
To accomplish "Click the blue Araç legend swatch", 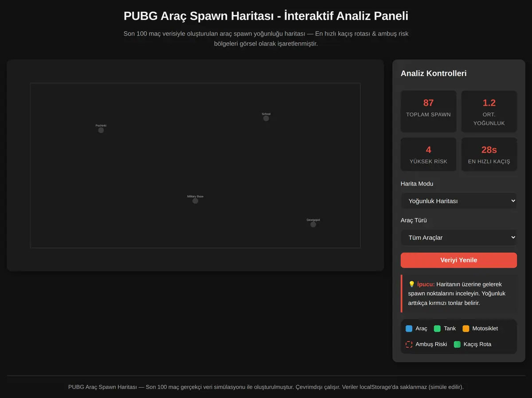I will [409, 328].
